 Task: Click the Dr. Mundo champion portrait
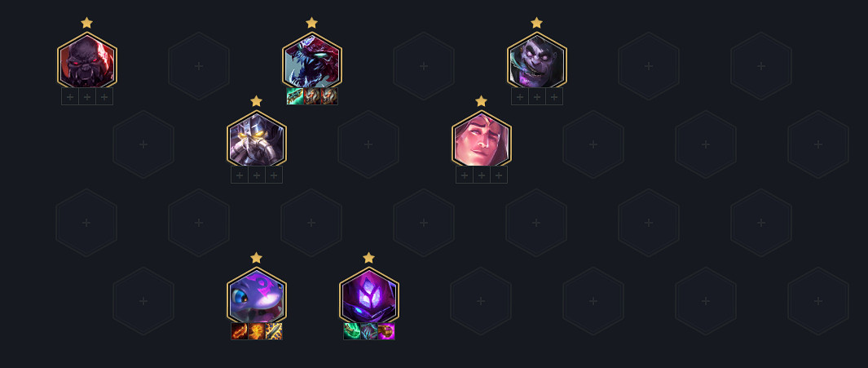point(537,60)
